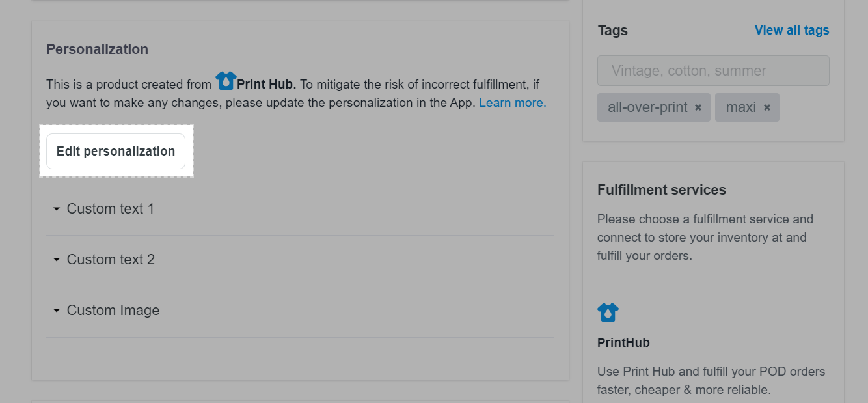Click the PrintHub service name label
This screenshot has width=868, height=403.
[623, 342]
